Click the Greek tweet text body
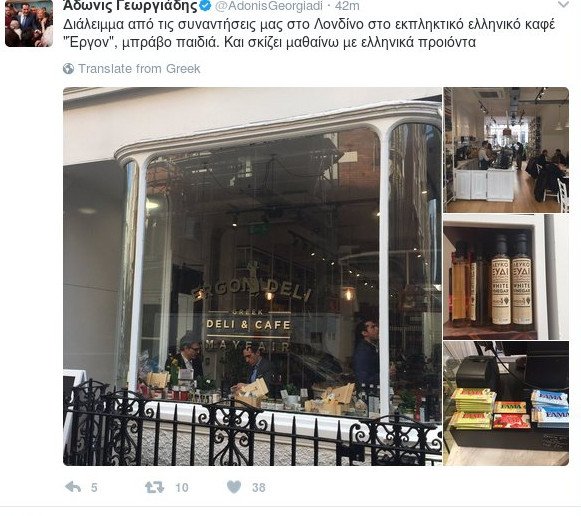 (309, 33)
